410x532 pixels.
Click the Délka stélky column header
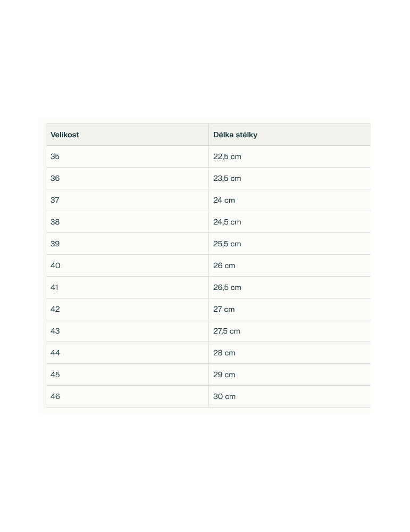coord(235,135)
